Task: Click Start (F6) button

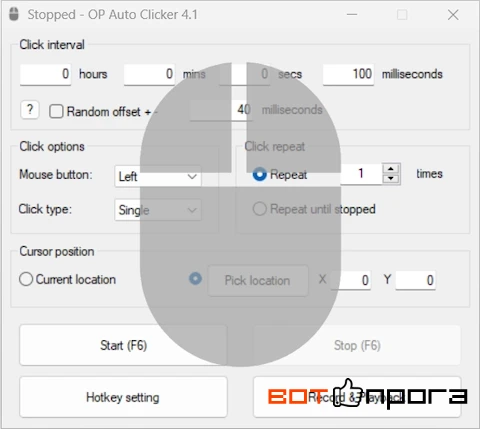Action: pyautogui.click(x=123, y=345)
